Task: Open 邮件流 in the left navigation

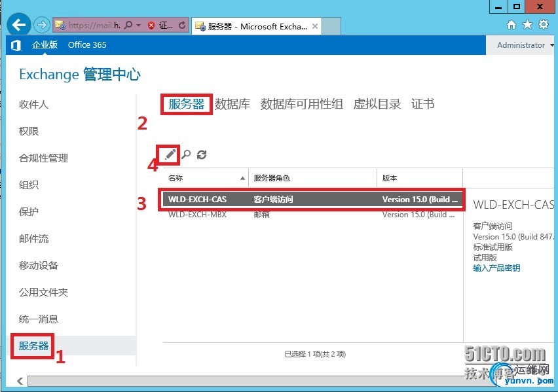Action: (34, 238)
